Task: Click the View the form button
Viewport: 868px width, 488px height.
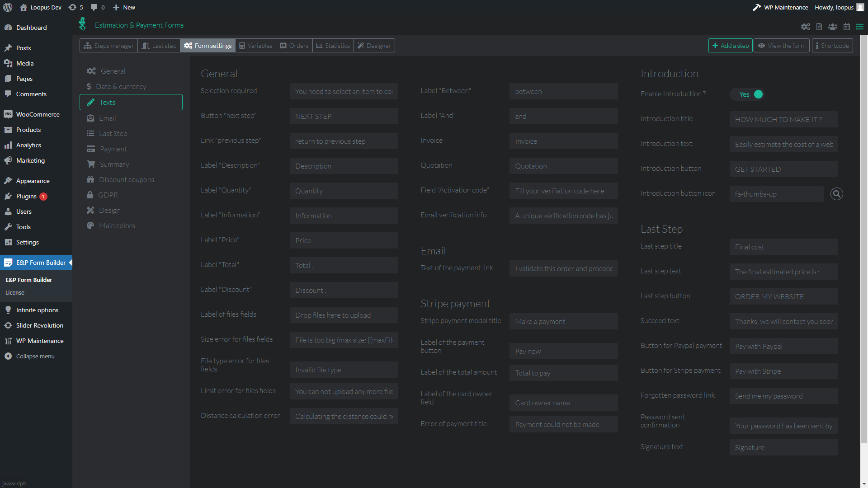Action: click(782, 46)
